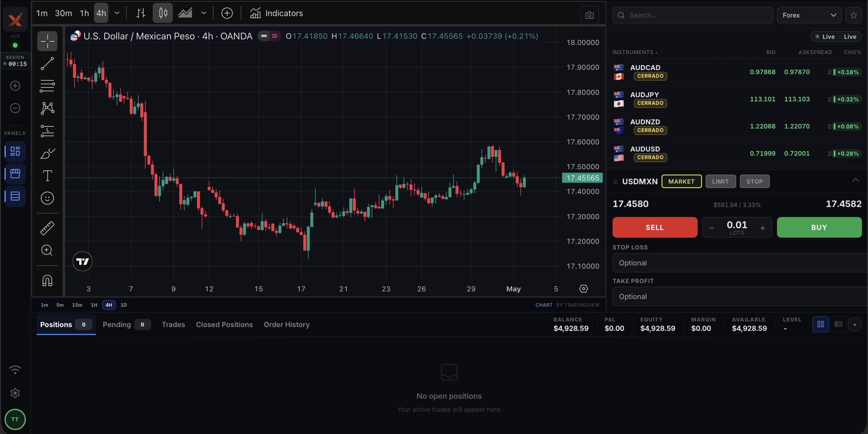The width and height of the screenshot is (868, 434).
Task: Select the trend line drawing tool
Action: coord(47,63)
